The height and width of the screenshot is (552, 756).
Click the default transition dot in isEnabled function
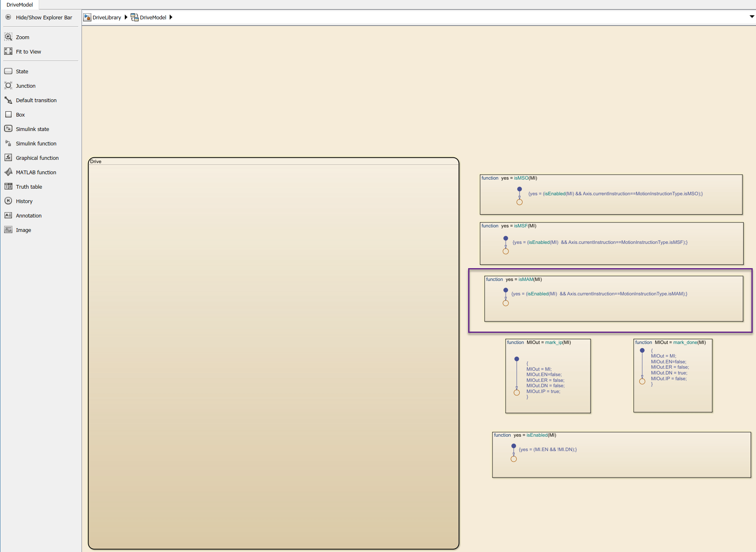coord(513,446)
